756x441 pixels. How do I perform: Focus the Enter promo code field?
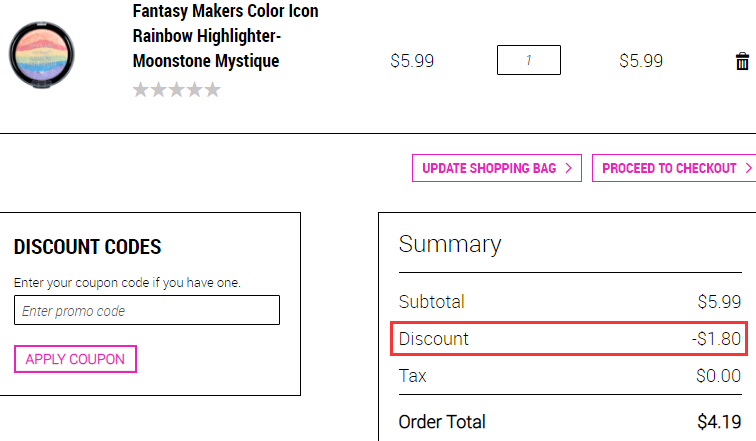pos(147,310)
